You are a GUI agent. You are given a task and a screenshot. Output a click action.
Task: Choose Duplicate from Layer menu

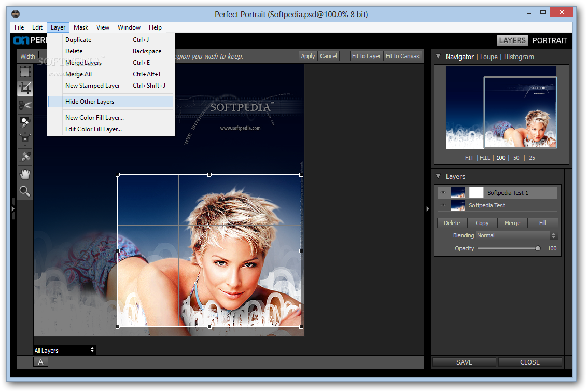[x=111, y=40]
